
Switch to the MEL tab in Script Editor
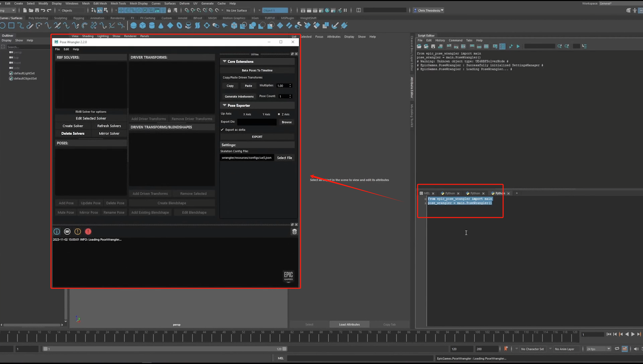(x=426, y=193)
